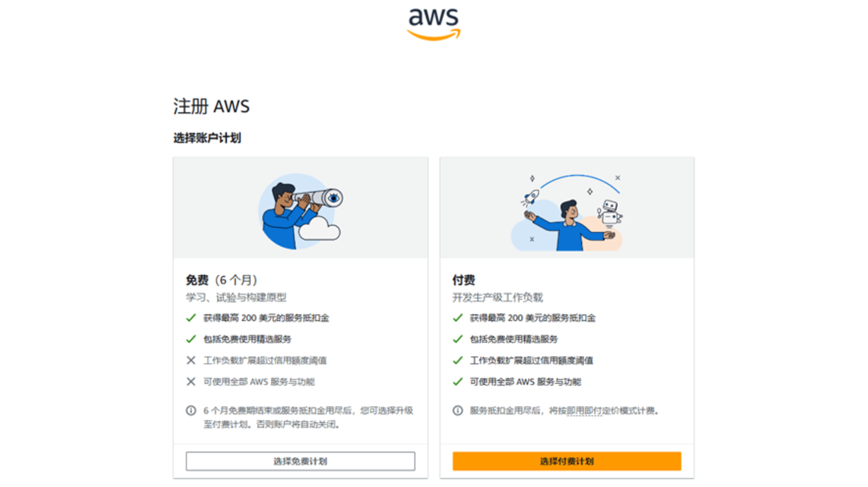Choose the paid plan button 选择付费计划

pyautogui.click(x=567, y=461)
